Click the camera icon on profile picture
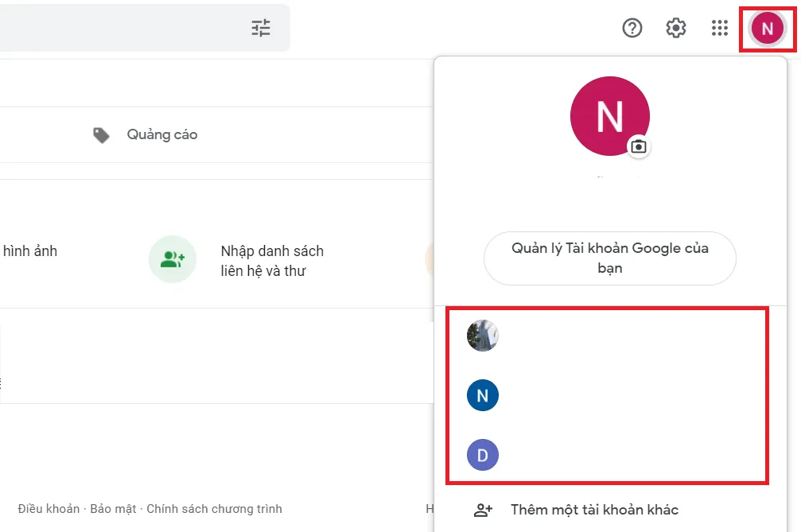This screenshot has height=532, width=801. pos(637,148)
